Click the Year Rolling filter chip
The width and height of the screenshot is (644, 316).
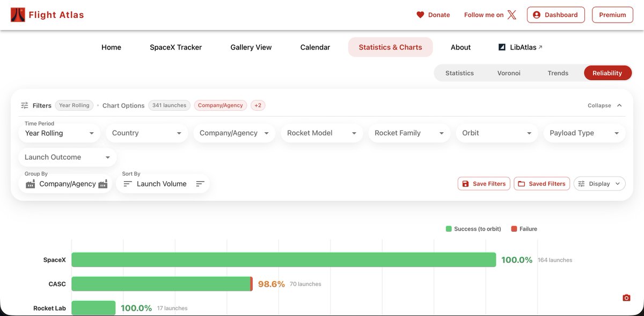(x=74, y=105)
